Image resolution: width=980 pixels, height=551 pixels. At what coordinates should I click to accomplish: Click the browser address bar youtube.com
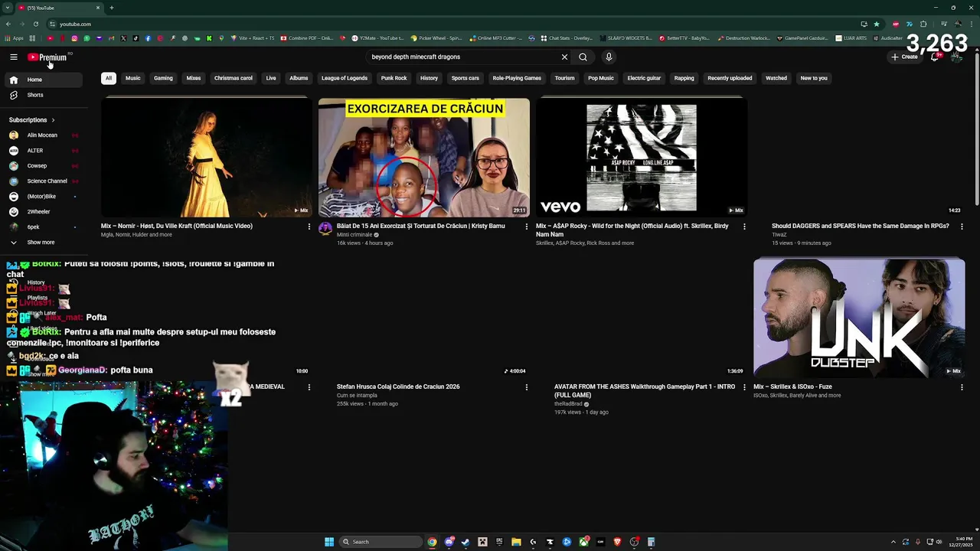pyautogui.click(x=75, y=24)
